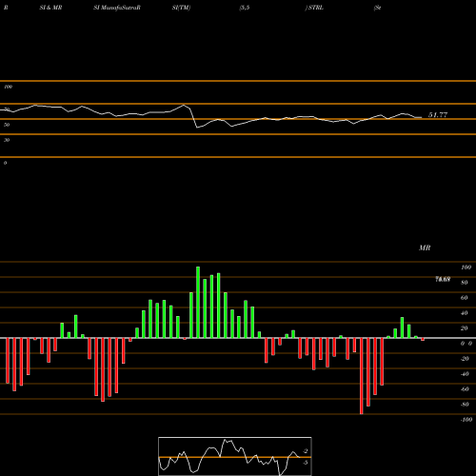476x476 pixels.
Task: Click the sharp drop point on the RSI line
Action: [x=197, y=128]
